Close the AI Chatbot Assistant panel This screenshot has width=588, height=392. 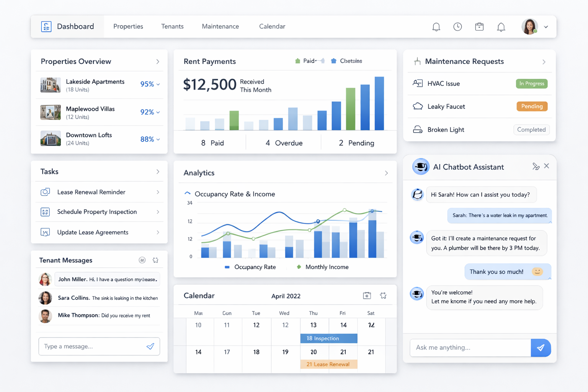coord(547,166)
